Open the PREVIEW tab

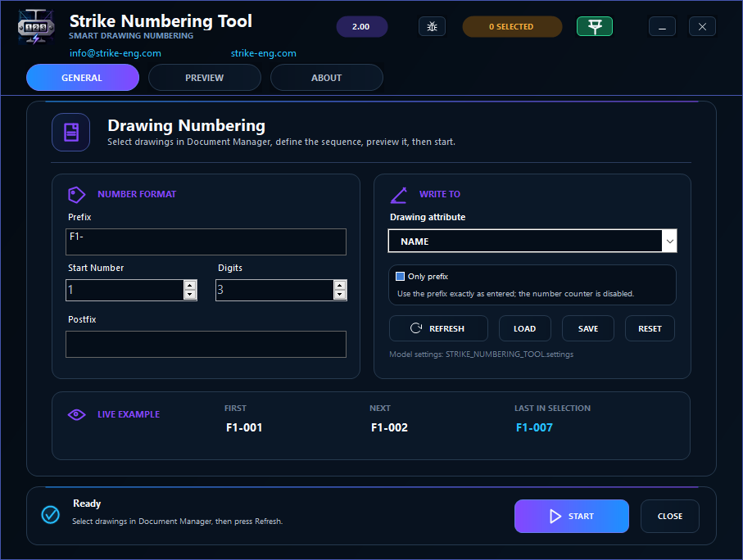click(x=205, y=78)
